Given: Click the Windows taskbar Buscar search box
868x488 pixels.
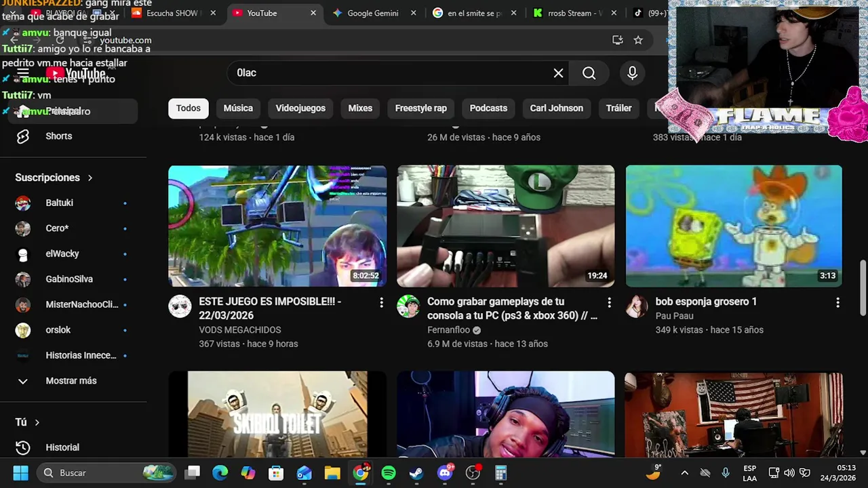Looking at the screenshot, I should point(106,472).
